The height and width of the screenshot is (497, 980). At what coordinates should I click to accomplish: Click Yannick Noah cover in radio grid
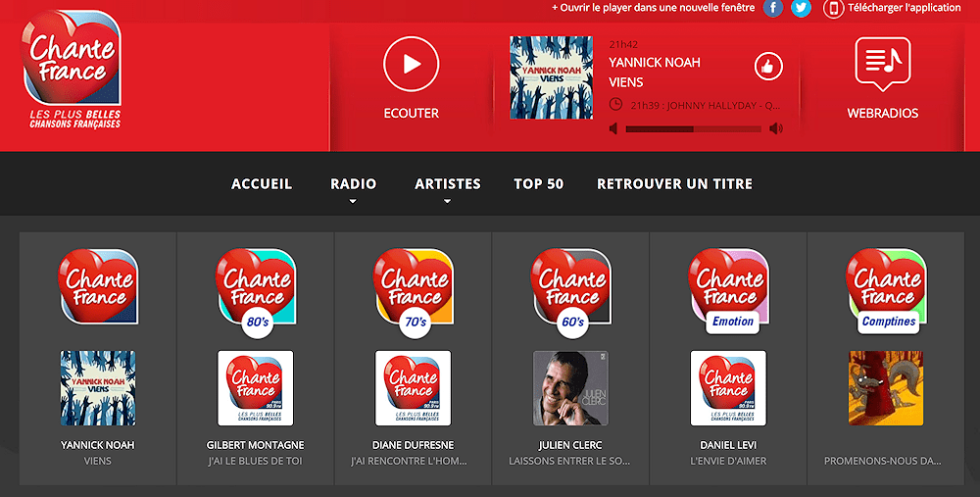pos(98,388)
